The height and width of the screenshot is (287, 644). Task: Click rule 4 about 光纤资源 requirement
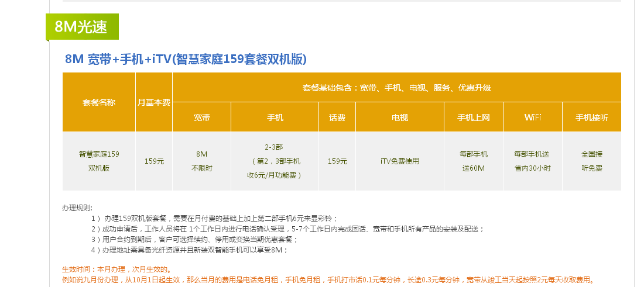pos(189,250)
